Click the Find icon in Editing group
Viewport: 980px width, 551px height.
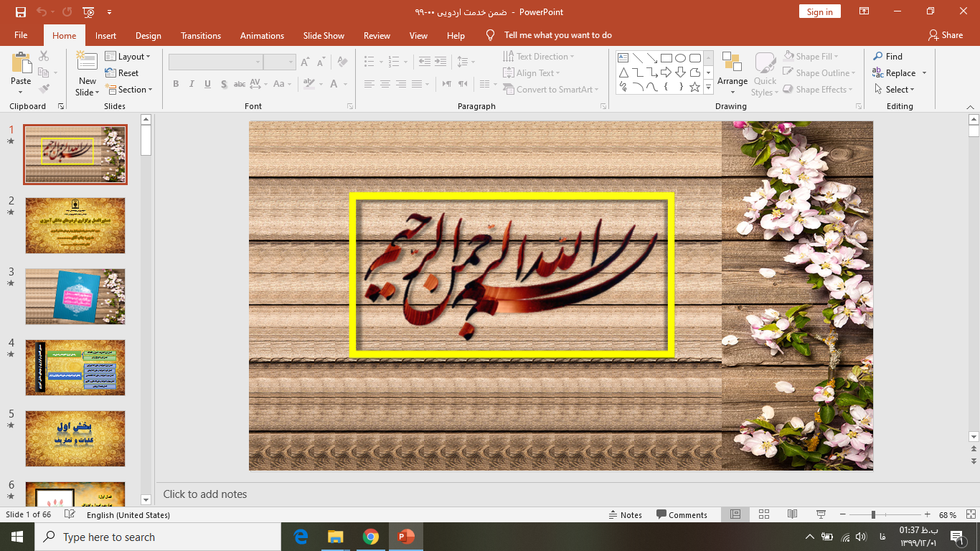pyautogui.click(x=879, y=57)
